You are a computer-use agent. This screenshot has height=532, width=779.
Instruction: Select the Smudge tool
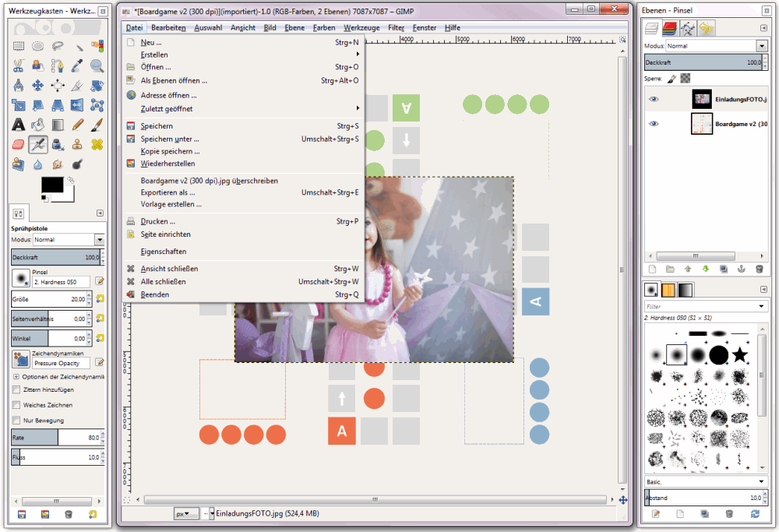click(x=58, y=164)
